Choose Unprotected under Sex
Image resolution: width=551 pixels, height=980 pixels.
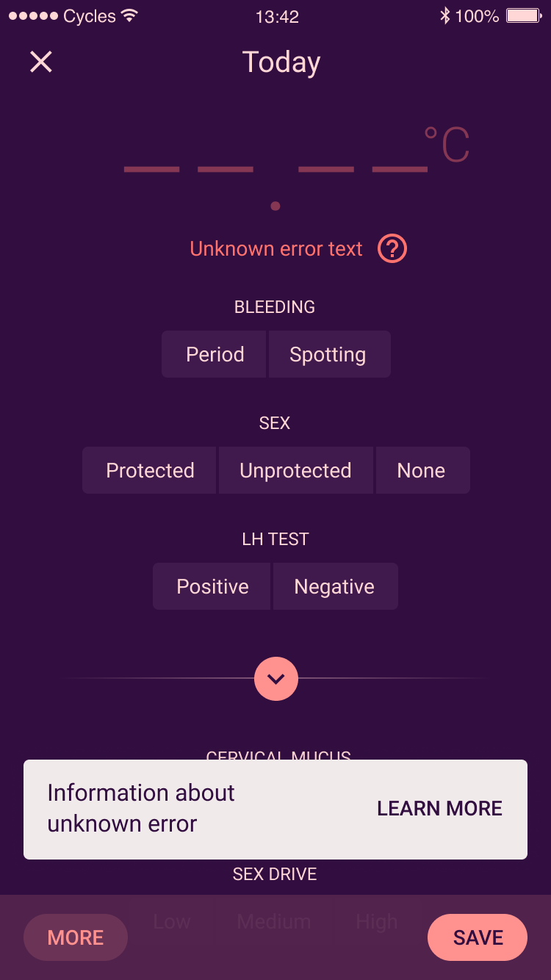pyautogui.click(x=296, y=470)
